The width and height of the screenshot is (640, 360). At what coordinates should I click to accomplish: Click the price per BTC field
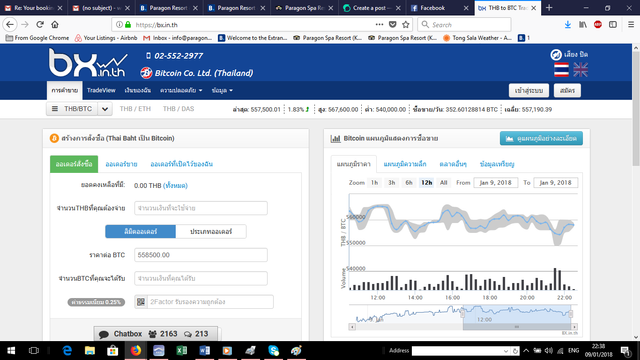click(201, 255)
